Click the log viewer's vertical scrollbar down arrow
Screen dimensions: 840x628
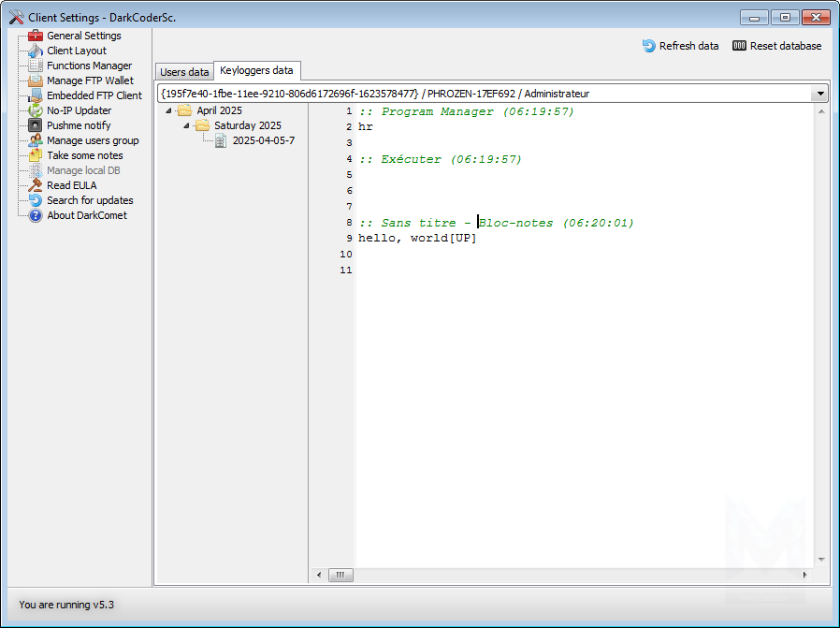[x=822, y=560]
